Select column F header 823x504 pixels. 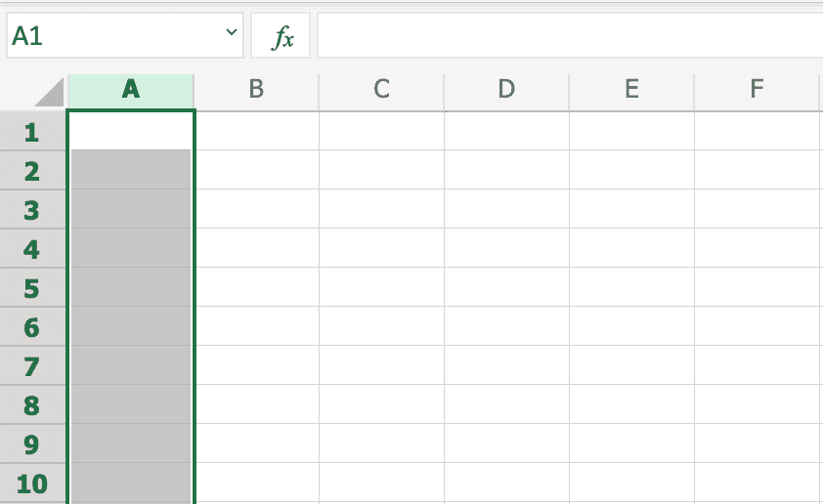(757, 90)
